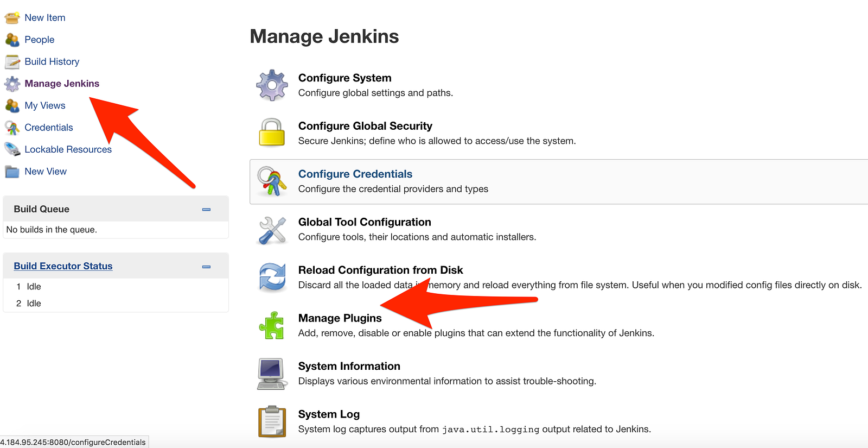Image resolution: width=868 pixels, height=448 pixels.
Task: Open the People link
Action: [40, 40]
